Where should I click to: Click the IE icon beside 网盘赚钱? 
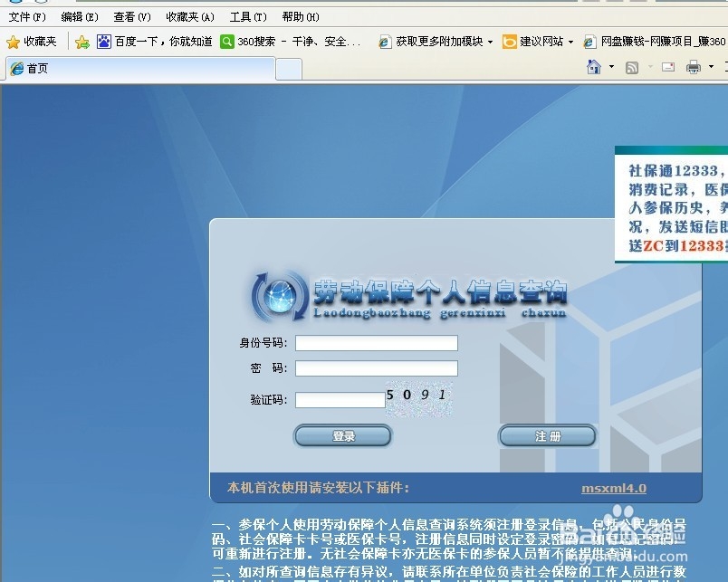tap(589, 42)
